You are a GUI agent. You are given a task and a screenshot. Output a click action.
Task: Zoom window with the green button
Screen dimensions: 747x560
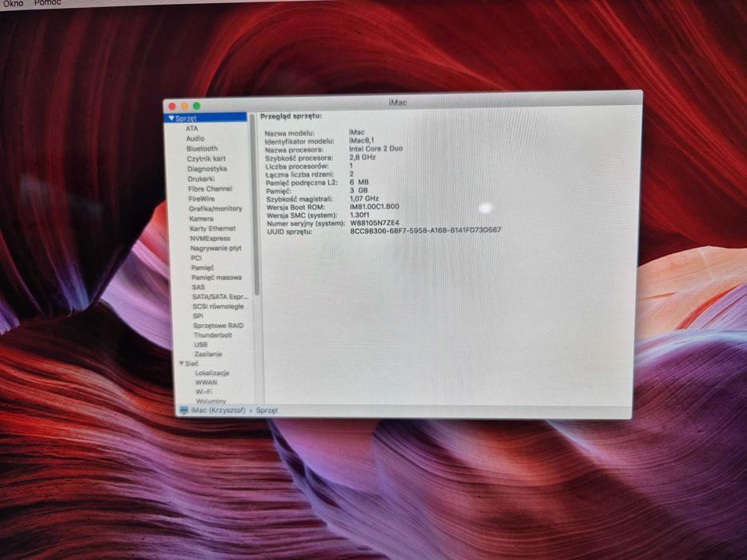196,106
